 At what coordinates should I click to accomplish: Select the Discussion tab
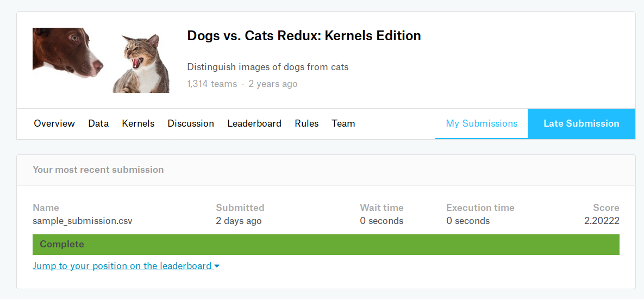[191, 123]
